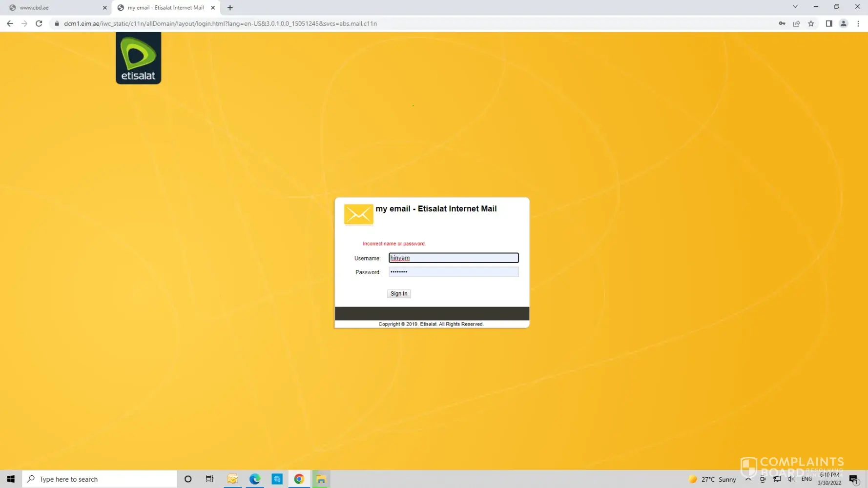Click the 'Incorrect name or password.' message
This screenshot has width=868, height=488.
point(394,244)
